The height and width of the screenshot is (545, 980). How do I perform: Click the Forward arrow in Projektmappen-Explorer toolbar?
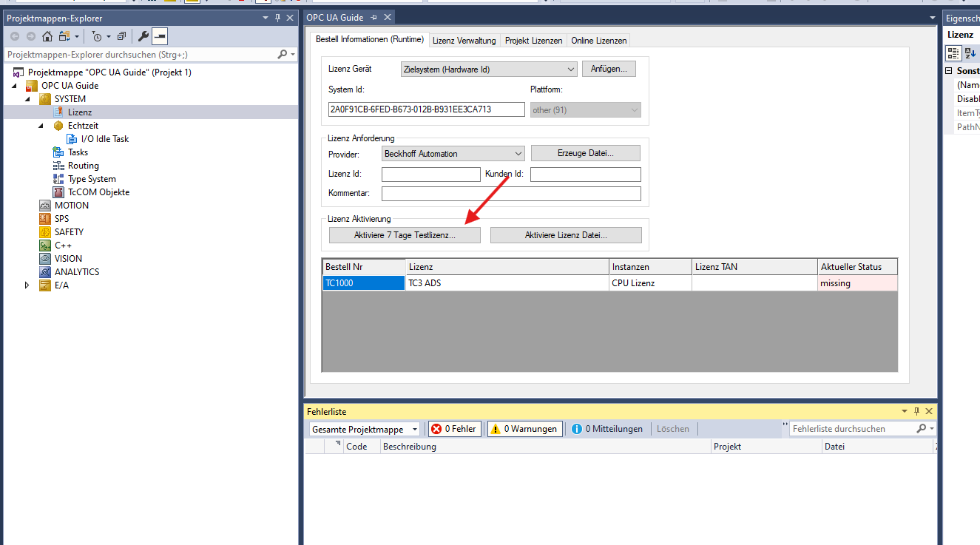click(x=31, y=36)
